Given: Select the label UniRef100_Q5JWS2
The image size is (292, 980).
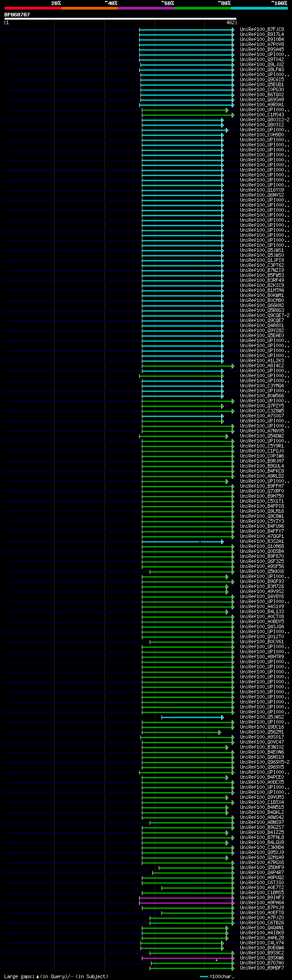Looking at the screenshot, I should [262, 717].
